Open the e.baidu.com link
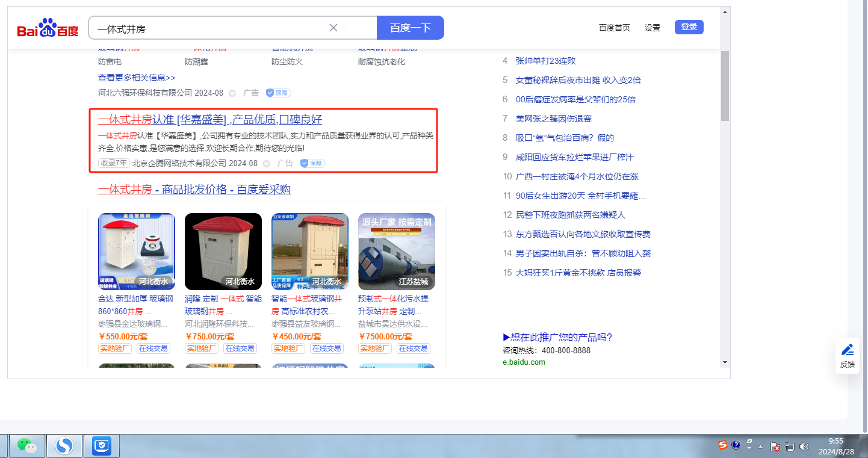The width and height of the screenshot is (868, 458). [524, 362]
